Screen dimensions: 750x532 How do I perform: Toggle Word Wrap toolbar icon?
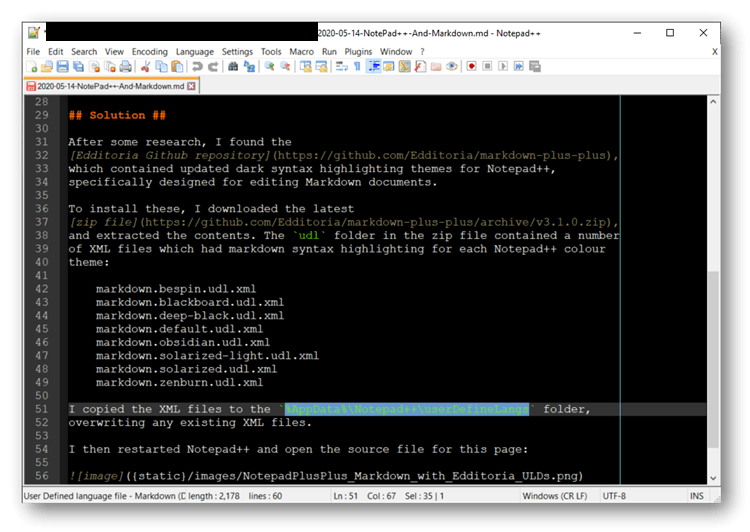[341, 66]
